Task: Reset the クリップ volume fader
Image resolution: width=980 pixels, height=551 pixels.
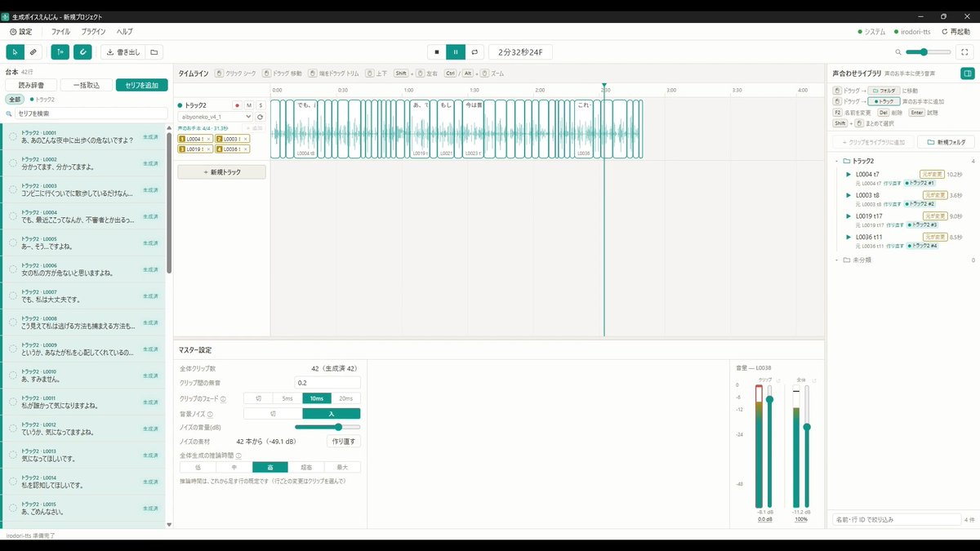Action: point(777,380)
